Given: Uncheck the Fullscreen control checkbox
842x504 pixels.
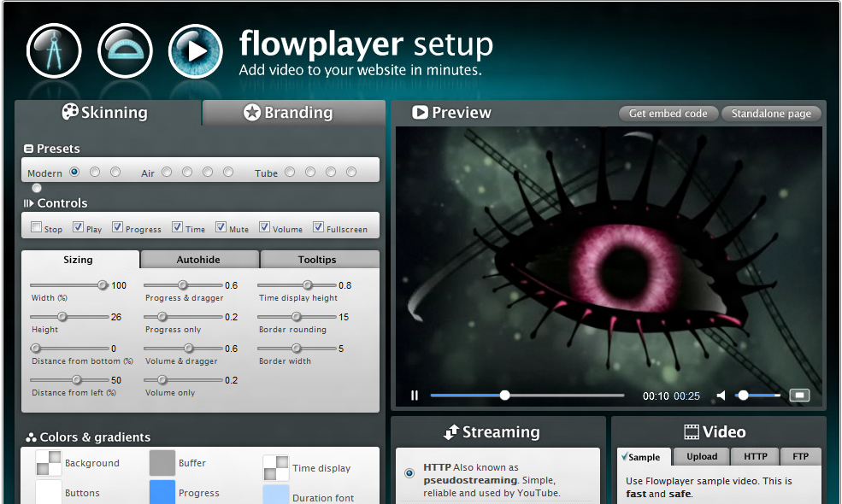Looking at the screenshot, I should coord(319,227).
